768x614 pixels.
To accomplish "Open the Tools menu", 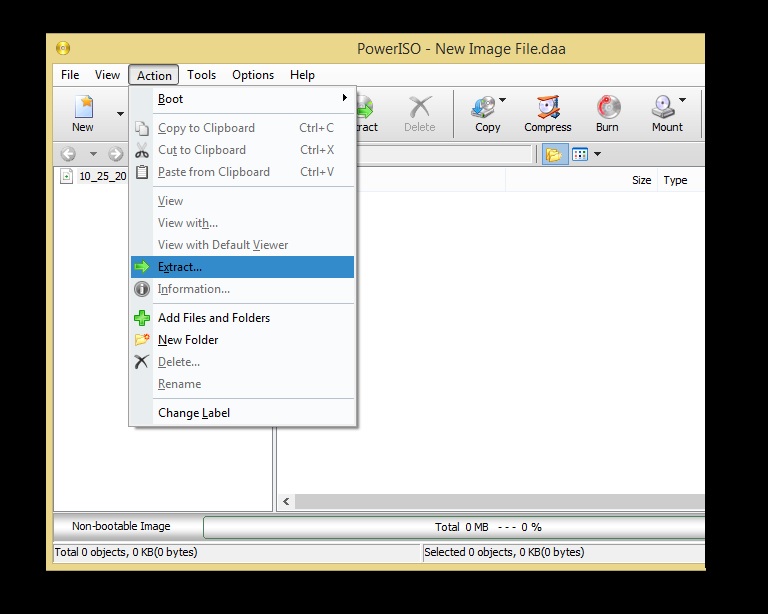I will 201,75.
